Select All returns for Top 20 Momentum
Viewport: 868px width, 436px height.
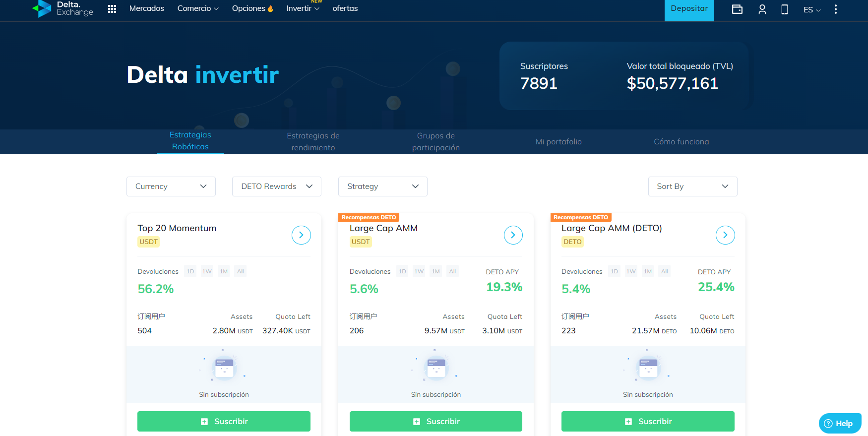[241, 271]
